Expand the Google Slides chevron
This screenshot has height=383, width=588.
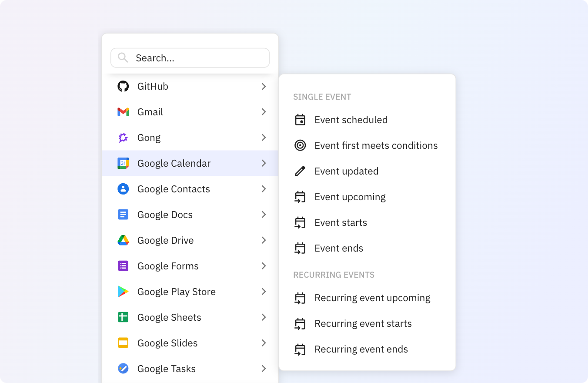(x=264, y=343)
